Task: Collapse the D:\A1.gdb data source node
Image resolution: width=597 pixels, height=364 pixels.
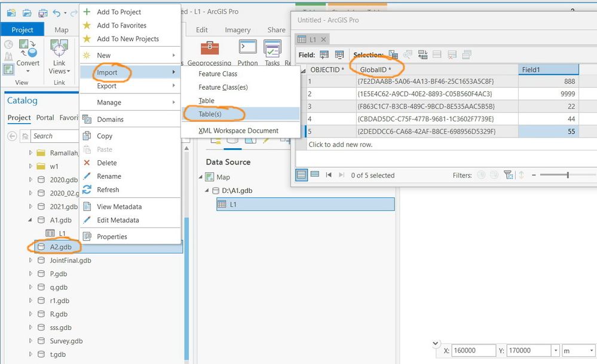Action: click(207, 191)
